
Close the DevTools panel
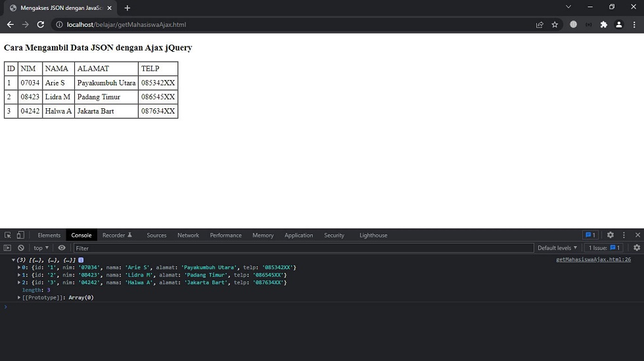[637, 235]
